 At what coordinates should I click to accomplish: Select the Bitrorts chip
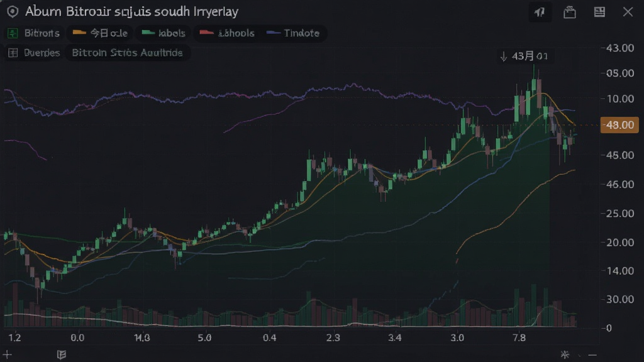coord(34,33)
